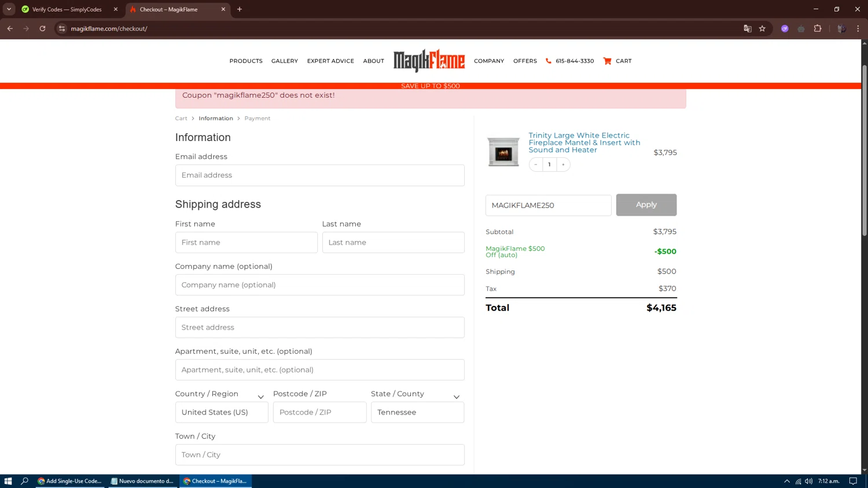The image size is (868, 488).
Task: Click the Payment breadcrumb
Action: (258, 118)
